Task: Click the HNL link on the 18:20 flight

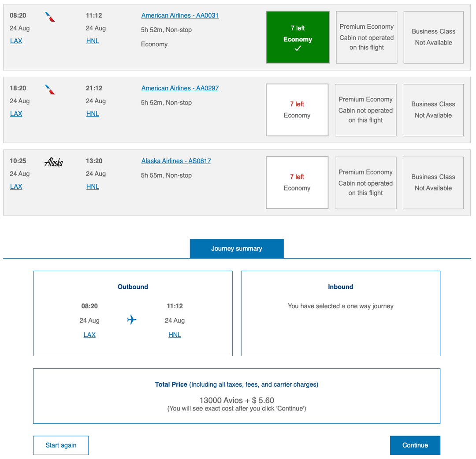Action: 93,113
